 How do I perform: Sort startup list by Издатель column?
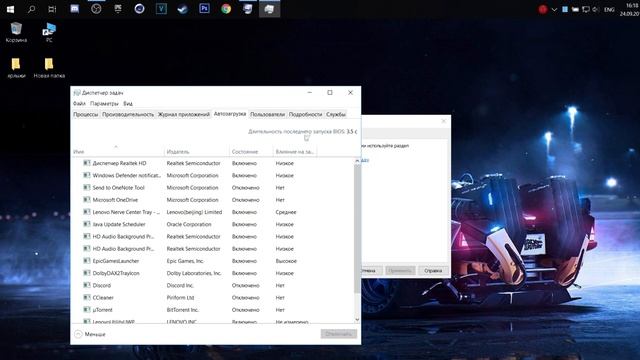point(197,151)
